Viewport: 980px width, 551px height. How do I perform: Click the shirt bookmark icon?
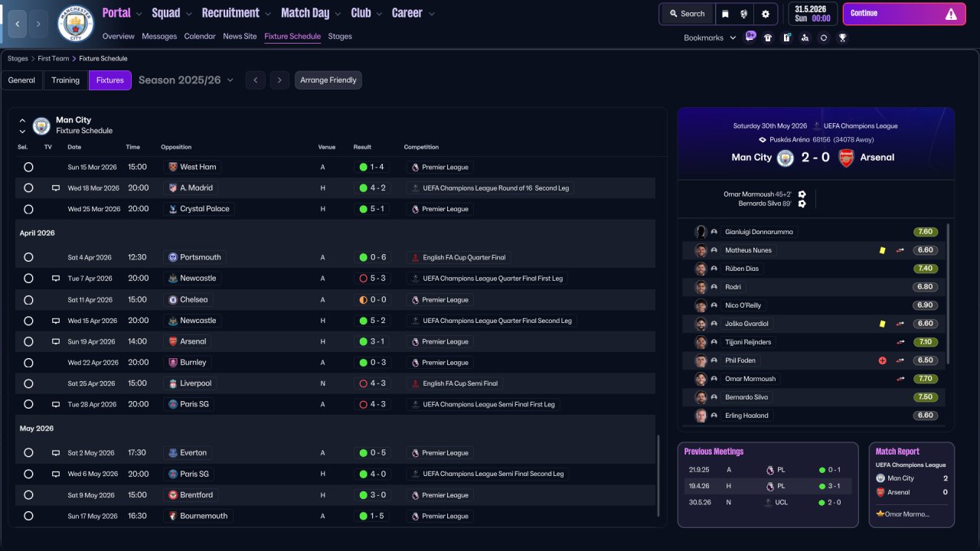768,37
